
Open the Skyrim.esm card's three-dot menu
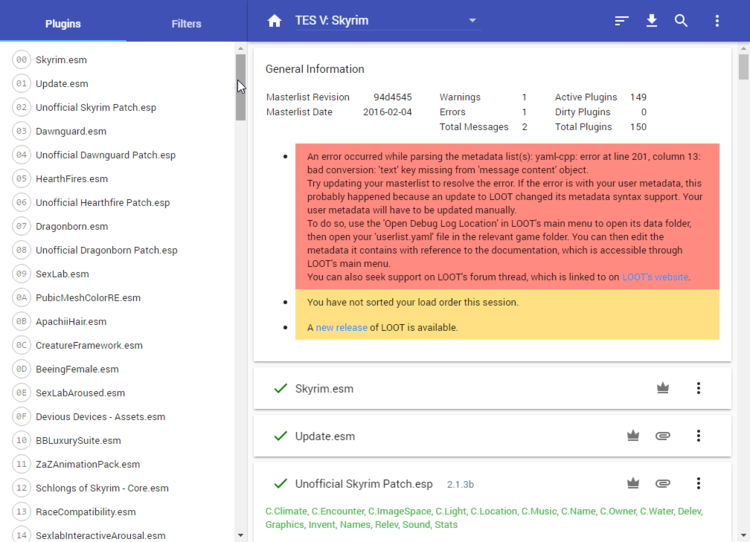[x=698, y=388]
